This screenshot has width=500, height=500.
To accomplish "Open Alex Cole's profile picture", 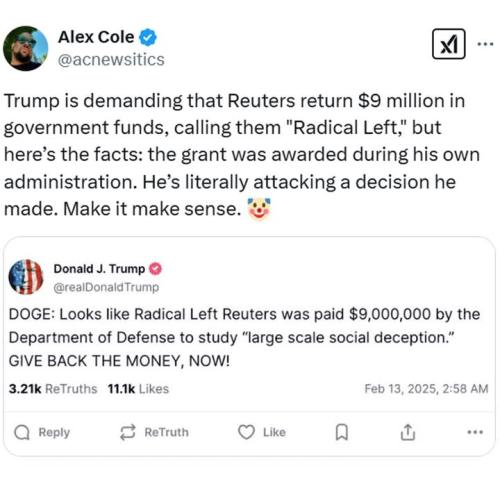I will point(26,48).
